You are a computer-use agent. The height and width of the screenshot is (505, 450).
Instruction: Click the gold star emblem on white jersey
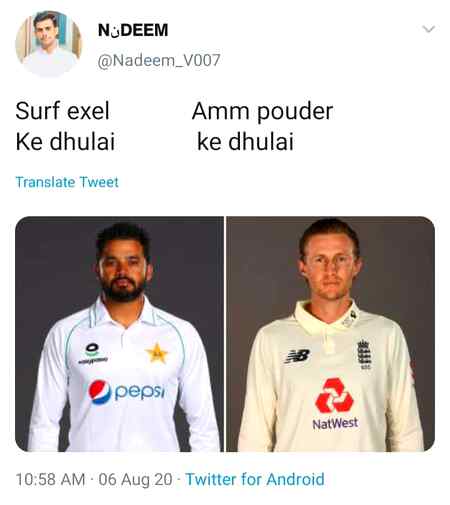point(156,353)
